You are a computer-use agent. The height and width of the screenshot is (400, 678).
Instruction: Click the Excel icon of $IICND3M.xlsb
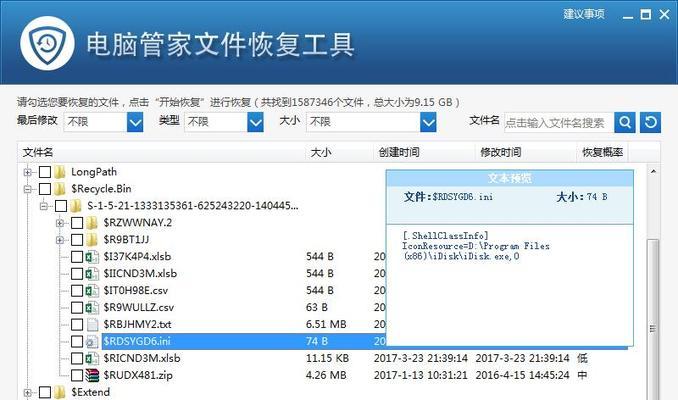(x=92, y=274)
